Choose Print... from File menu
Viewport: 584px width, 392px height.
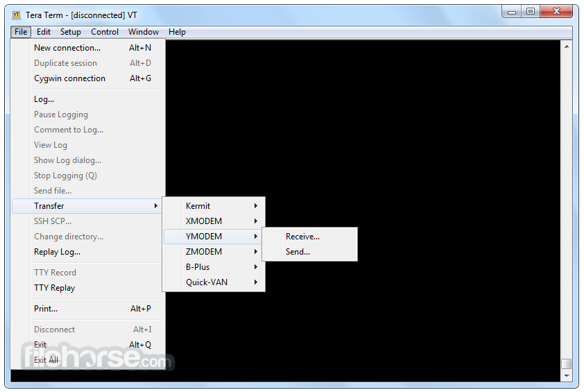point(88,309)
